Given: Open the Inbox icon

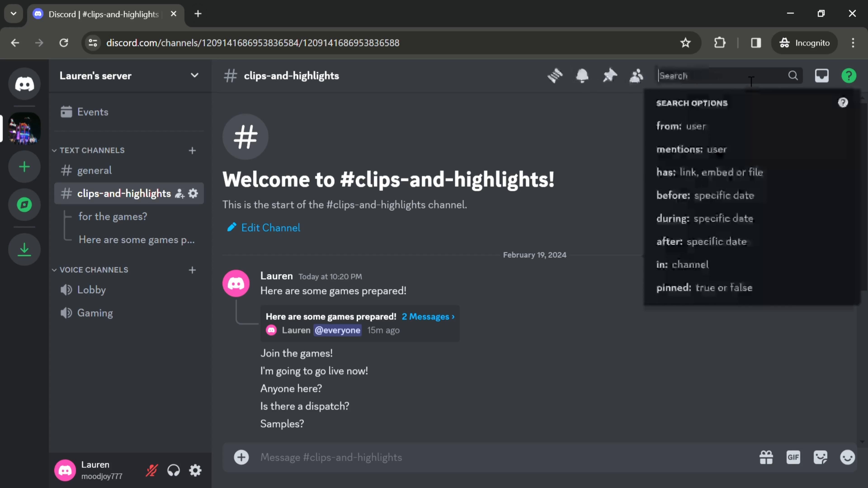Looking at the screenshot, I should click(821, 75).
